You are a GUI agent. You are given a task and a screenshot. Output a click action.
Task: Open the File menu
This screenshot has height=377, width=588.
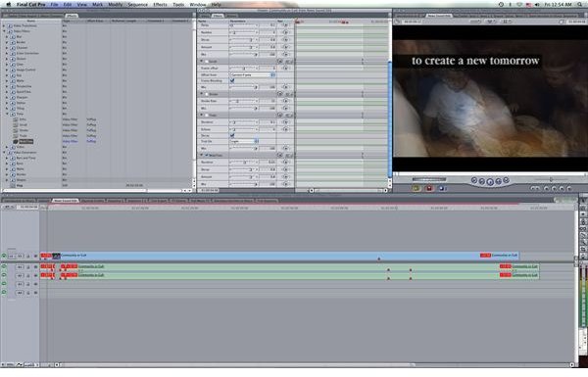(x=54, y=5)
